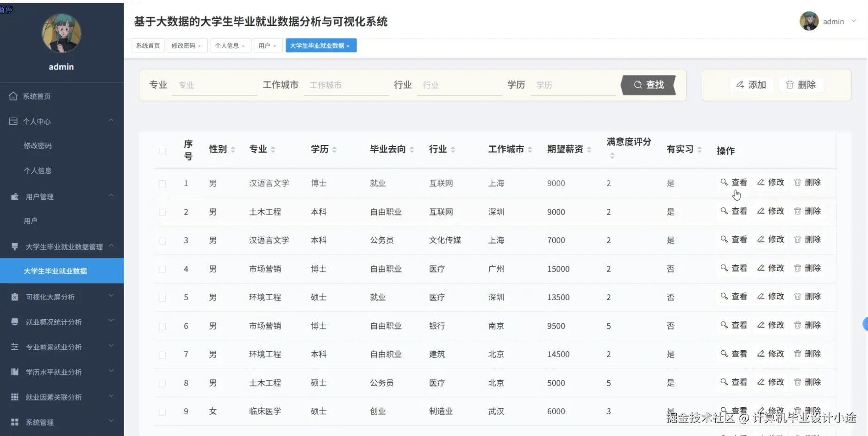The height and width of the screenshot is (436, 868).
Task: Click the trash icon for row 1 删除
Action: [x=798, y=182]
